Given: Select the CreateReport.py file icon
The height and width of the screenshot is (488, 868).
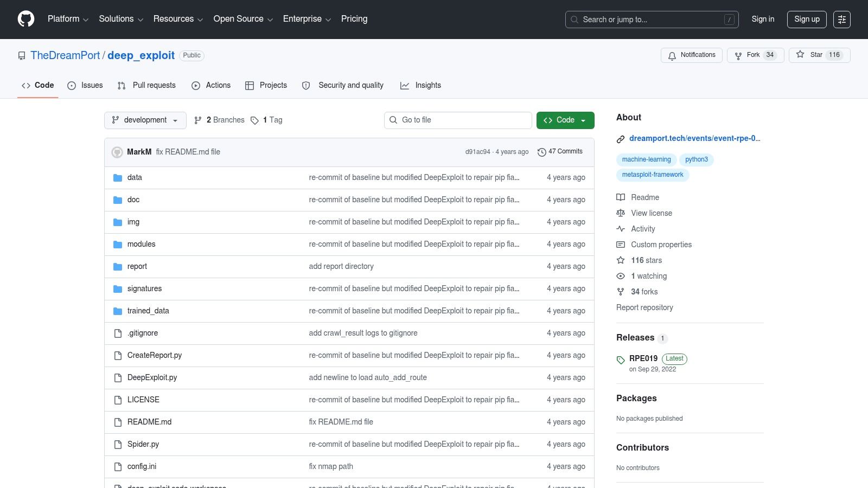Looking at the screenshot, I should (x=118, y=356).
